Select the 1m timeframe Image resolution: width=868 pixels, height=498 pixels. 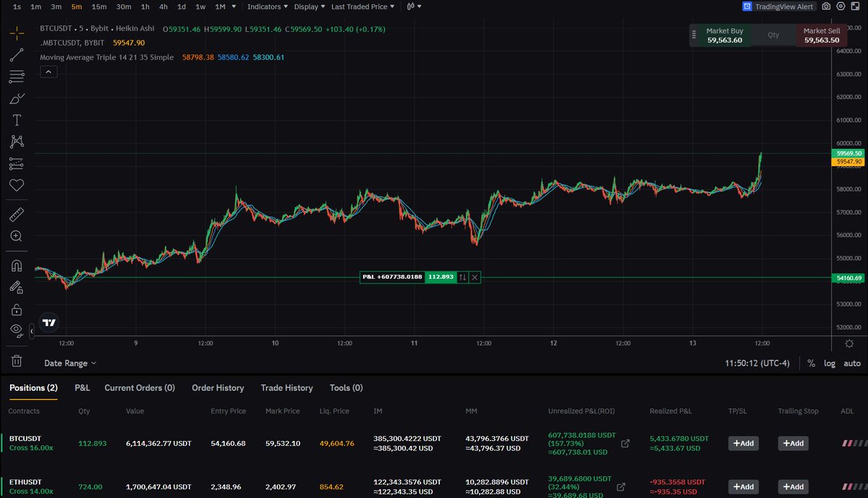pos(36,7)
